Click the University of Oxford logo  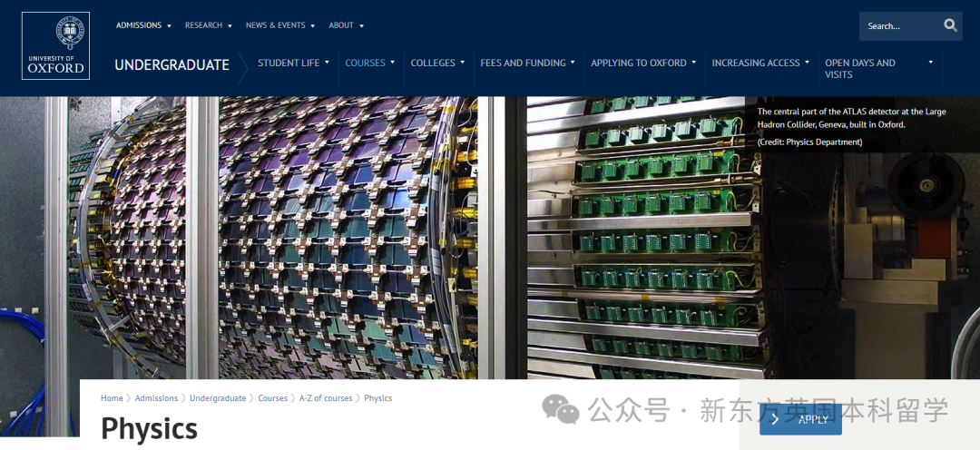coord(55,45)
